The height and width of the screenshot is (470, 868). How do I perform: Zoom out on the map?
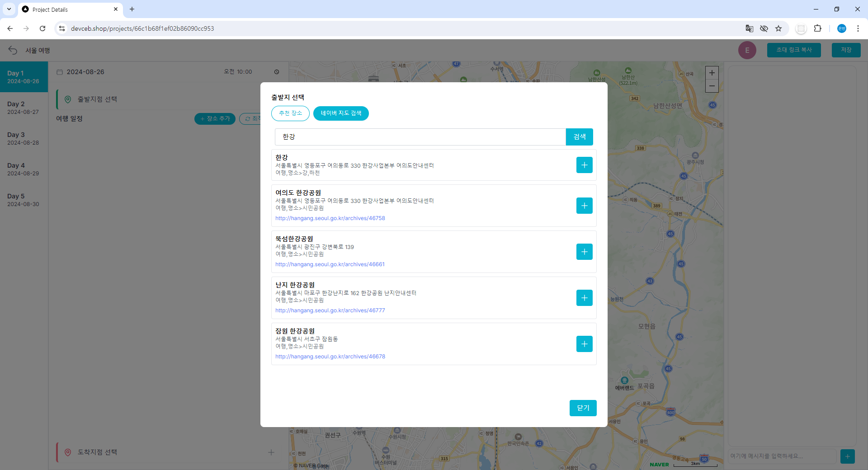coord(712,86)
